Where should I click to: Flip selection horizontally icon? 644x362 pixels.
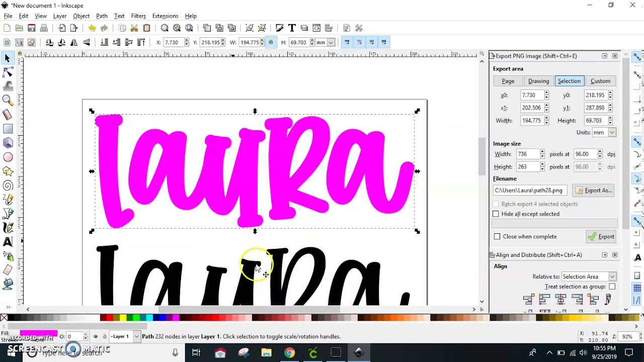(x=74, y=43)
